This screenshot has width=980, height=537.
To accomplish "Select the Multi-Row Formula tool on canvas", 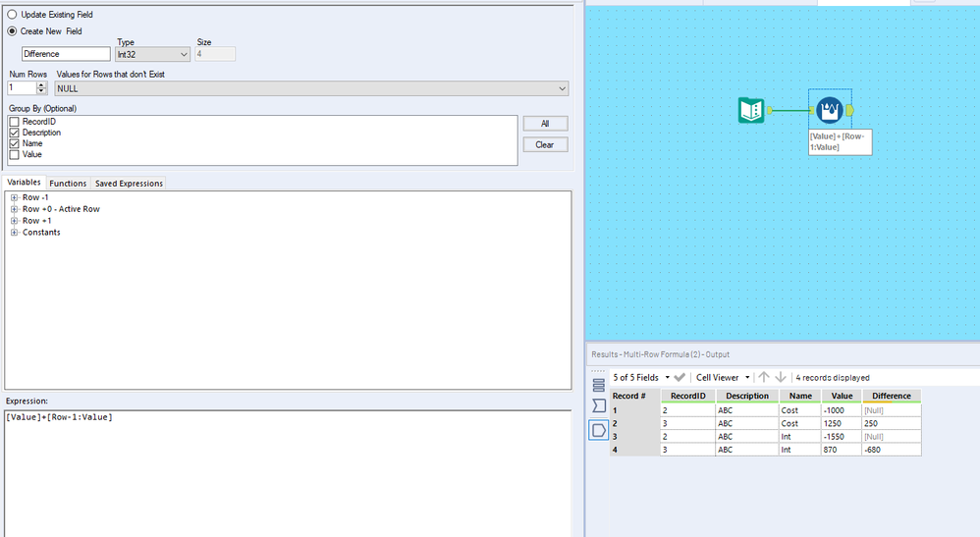I will tap(830, 111).
